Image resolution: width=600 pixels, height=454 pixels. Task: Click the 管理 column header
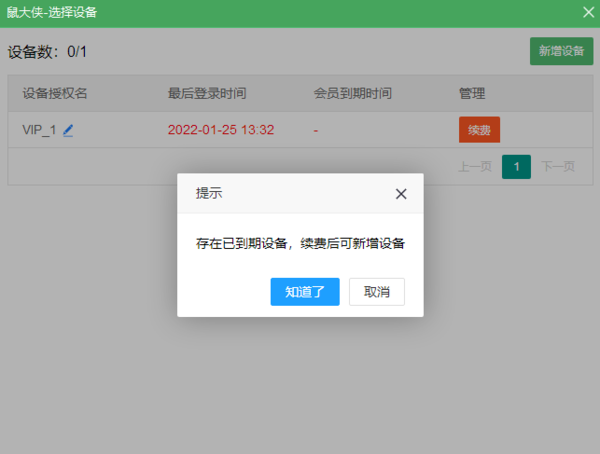click(x=472, y=93)
